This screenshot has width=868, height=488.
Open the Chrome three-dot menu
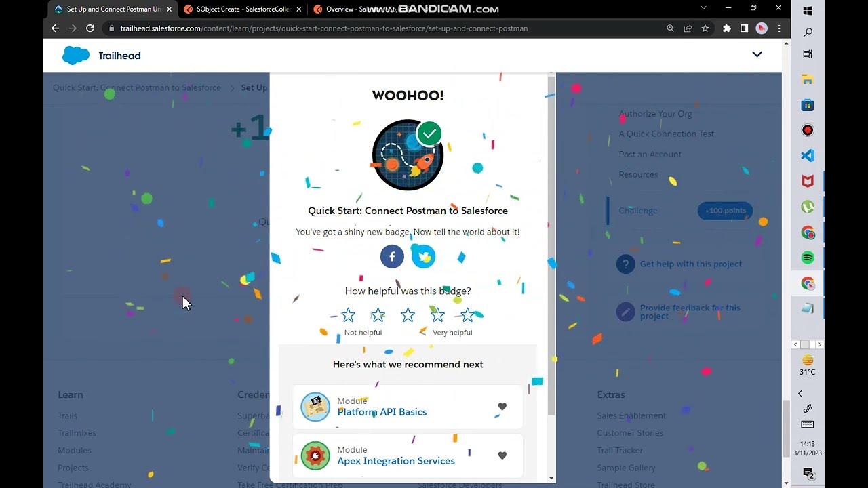coord(779,28)
